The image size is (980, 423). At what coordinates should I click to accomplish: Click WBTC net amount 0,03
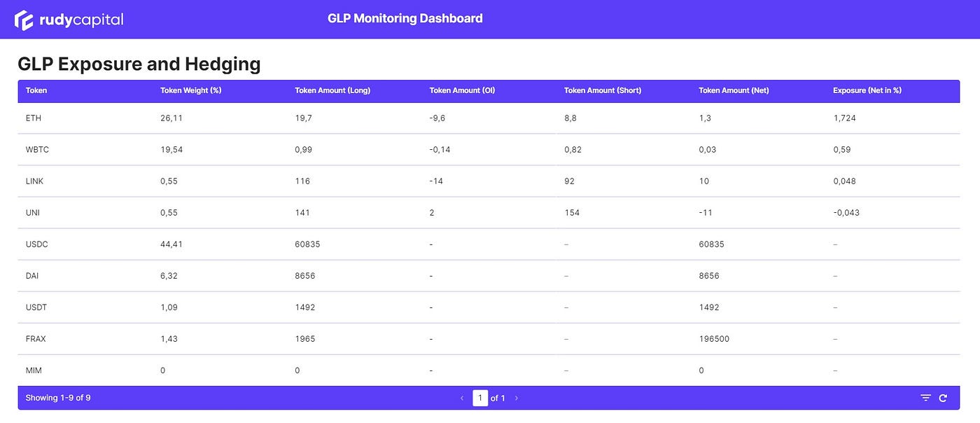coord(708,150)
